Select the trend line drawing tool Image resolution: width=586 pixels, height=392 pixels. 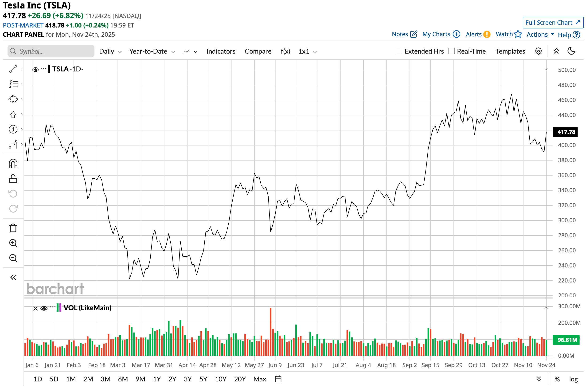click(x=13, y=69)
